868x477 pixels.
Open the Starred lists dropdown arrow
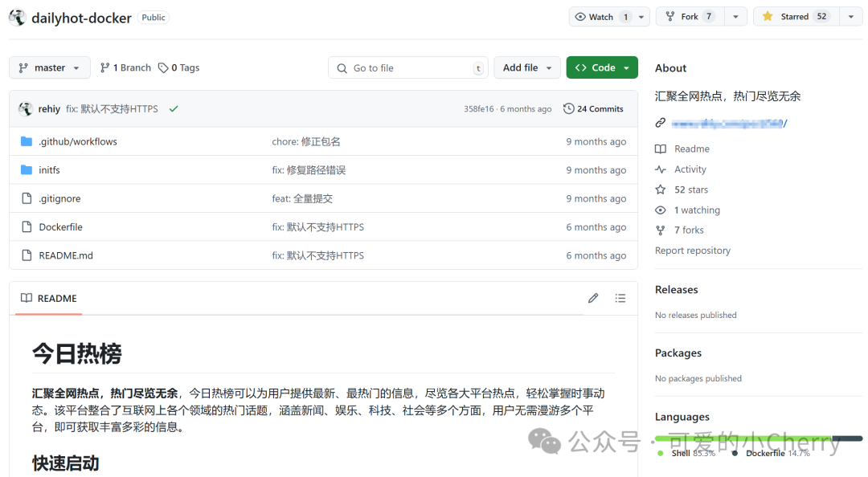(x=851, y=17)
